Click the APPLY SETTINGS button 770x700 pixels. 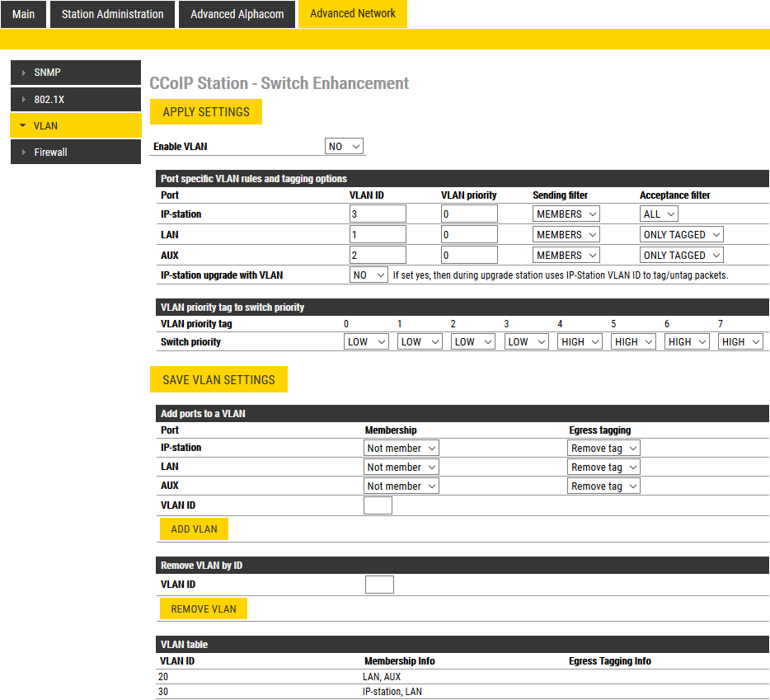(205, 112)
